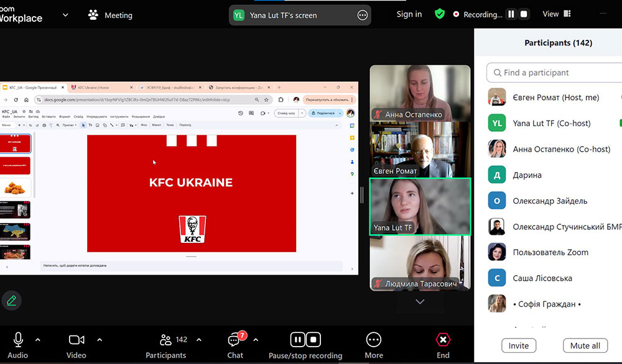Open the Інструменти menu in Google Slides
Screen dimensions: 622x364
pos(119,117)
